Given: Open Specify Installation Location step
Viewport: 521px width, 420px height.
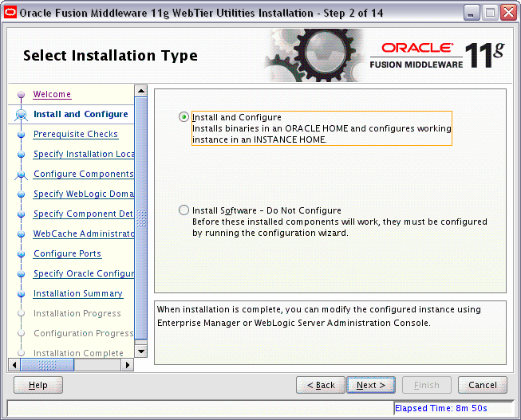Looking at the screenshot, I should 84,154.
